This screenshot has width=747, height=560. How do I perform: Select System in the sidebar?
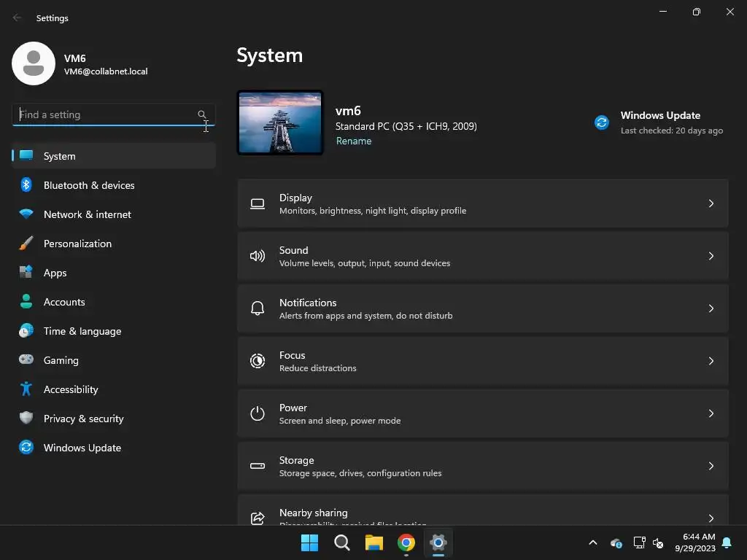113,156
